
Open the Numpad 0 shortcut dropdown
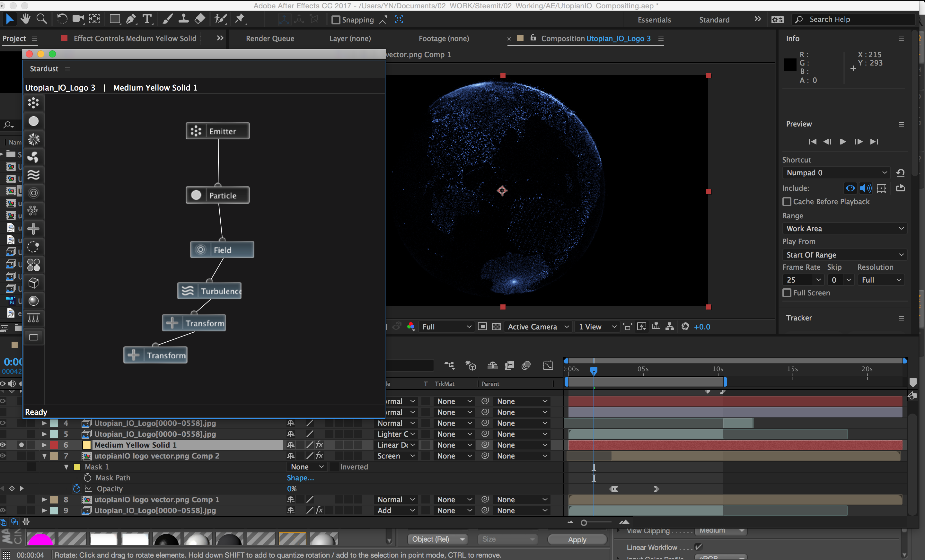[x=836, y=173]
